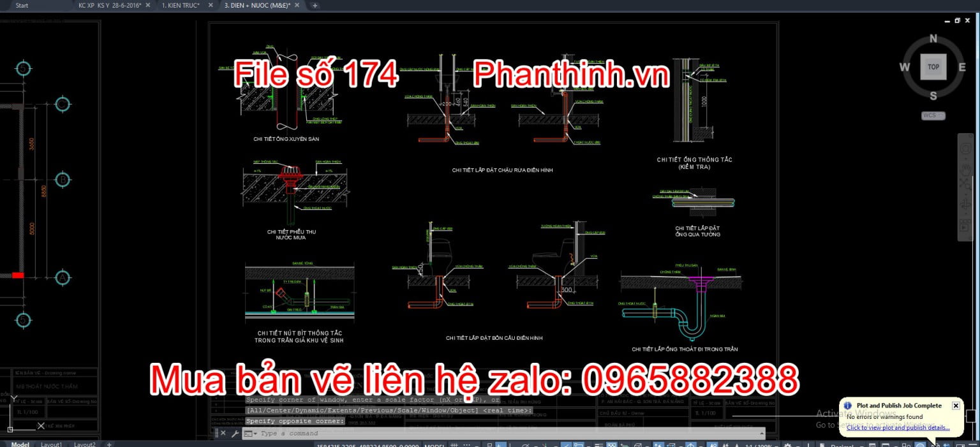Click the Customization icon at status bar right
The height and width of the screenshot is (447, 980).
[x=974, y=444]
